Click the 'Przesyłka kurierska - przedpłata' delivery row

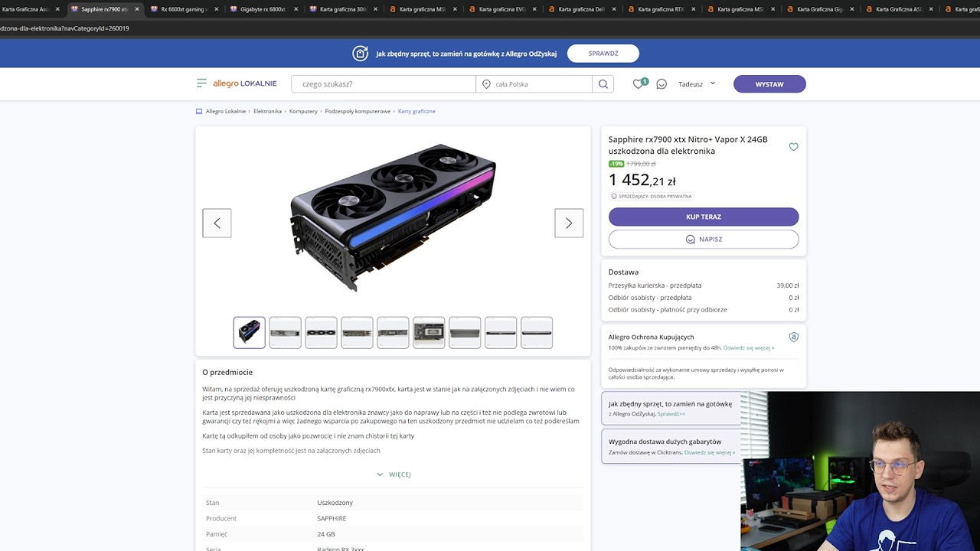coord(704,285)
